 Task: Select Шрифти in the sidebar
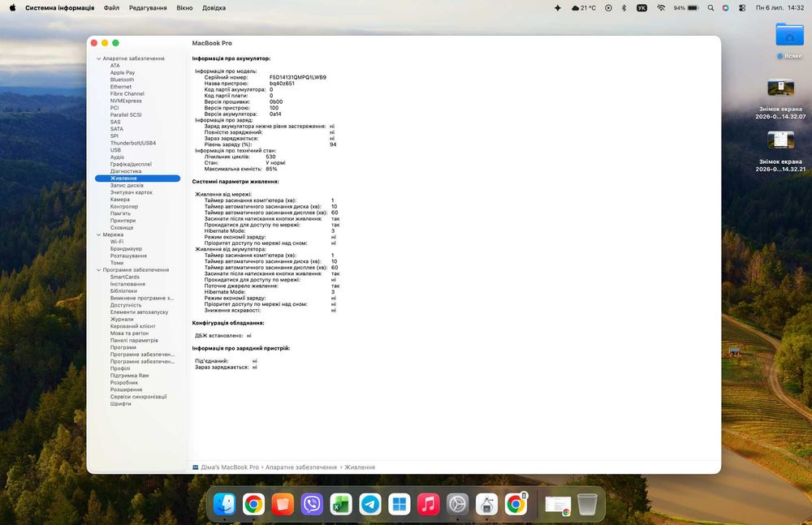click(x=121, y=403)
